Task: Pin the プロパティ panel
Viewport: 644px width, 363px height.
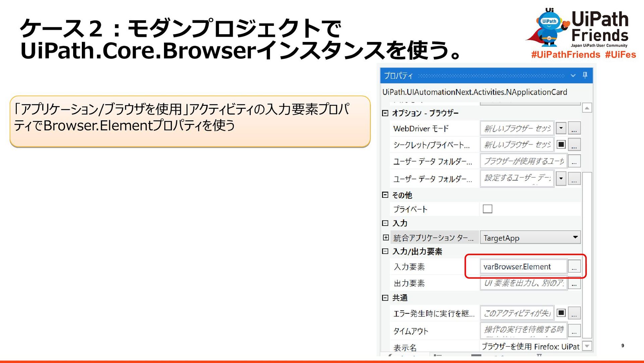Action: coord(585,75)
